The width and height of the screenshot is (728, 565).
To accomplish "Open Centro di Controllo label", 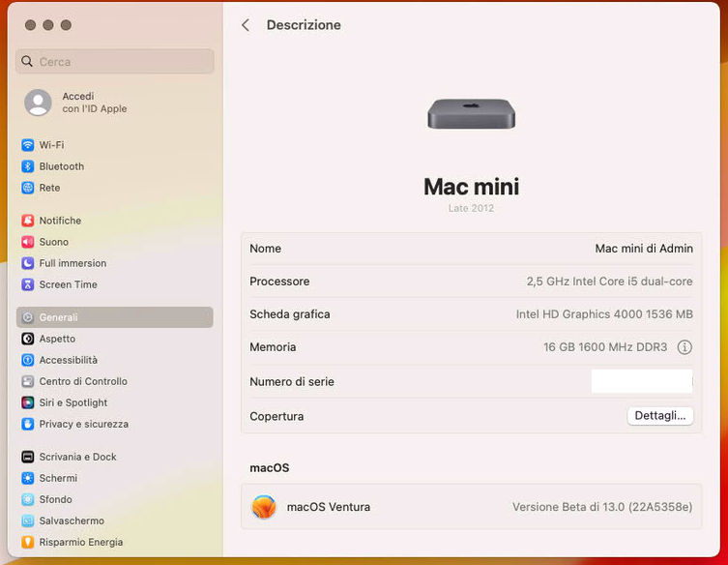I will coord(83,381).
